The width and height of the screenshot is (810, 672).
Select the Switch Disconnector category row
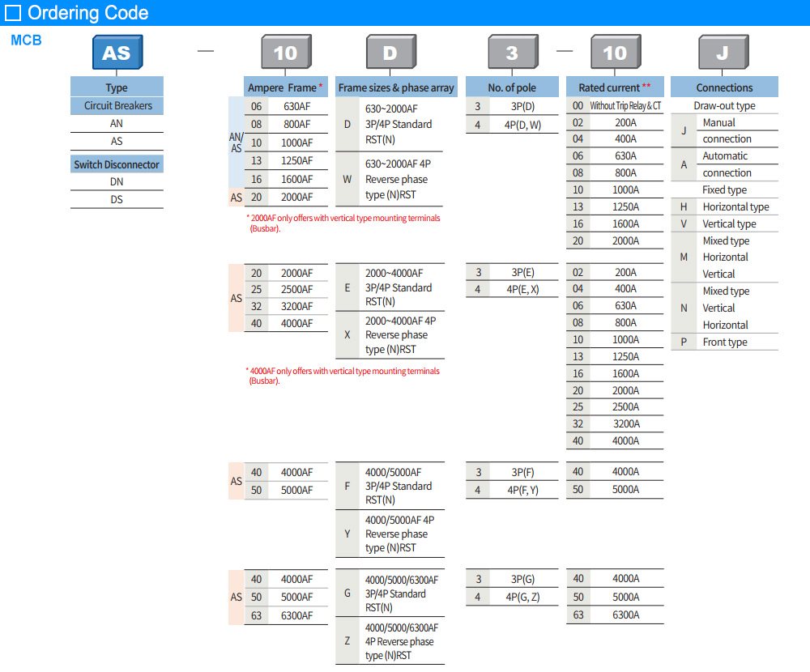coord(117,164)
